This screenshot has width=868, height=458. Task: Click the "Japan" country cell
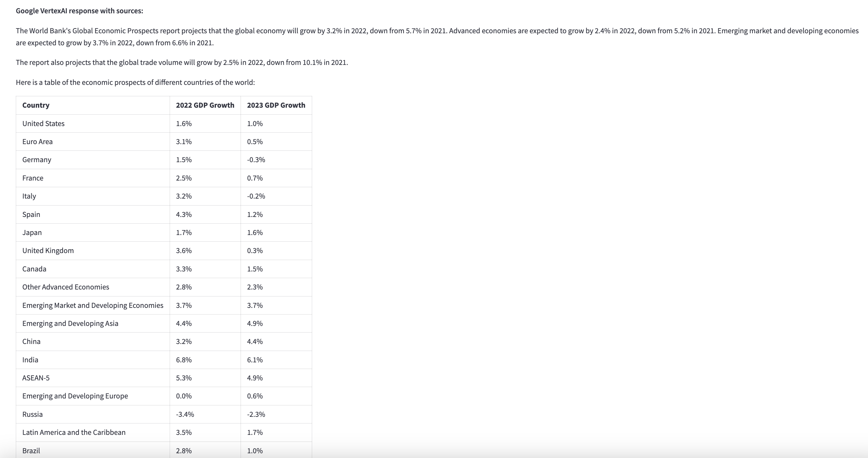32,233
